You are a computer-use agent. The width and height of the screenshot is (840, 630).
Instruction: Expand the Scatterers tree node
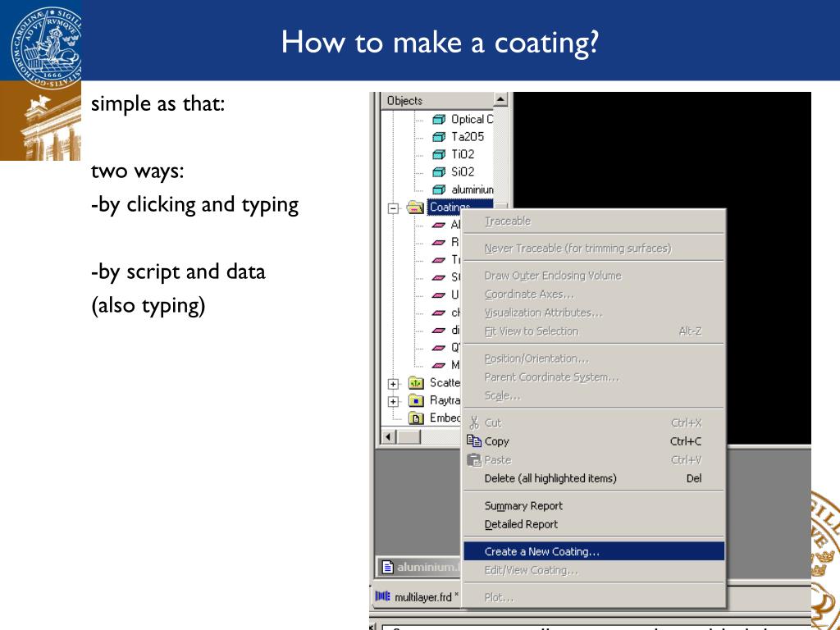coord(393,384)
